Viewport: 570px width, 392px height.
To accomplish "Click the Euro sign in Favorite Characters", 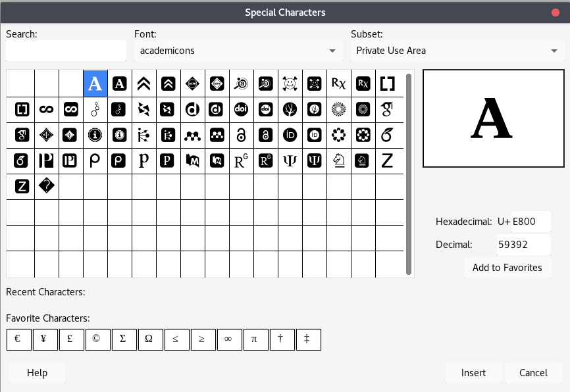I will pyautogui.click(x=18, y=339).
